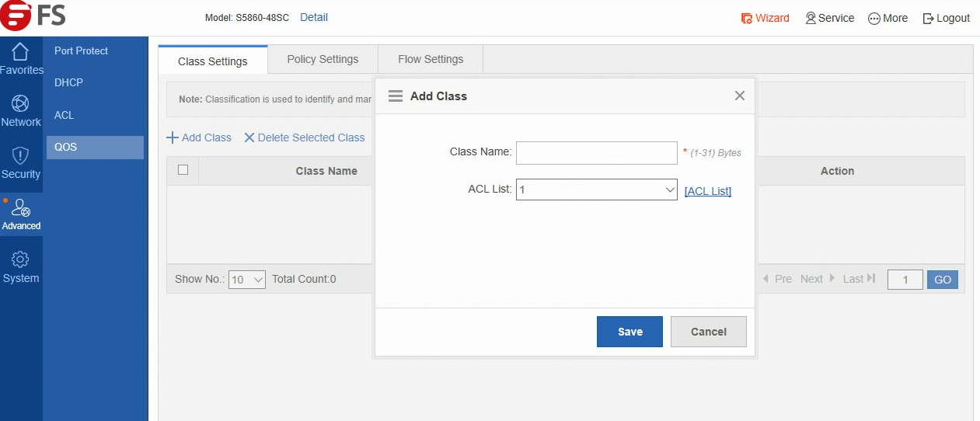Open the Security shield icon
980x421 pixels.
[x=21, y=156]
